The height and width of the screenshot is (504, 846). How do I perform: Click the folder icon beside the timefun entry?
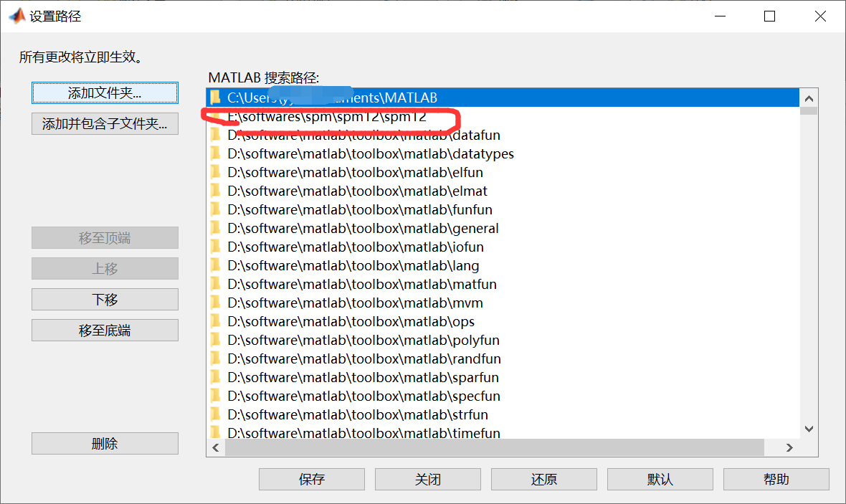coord(217,433)
